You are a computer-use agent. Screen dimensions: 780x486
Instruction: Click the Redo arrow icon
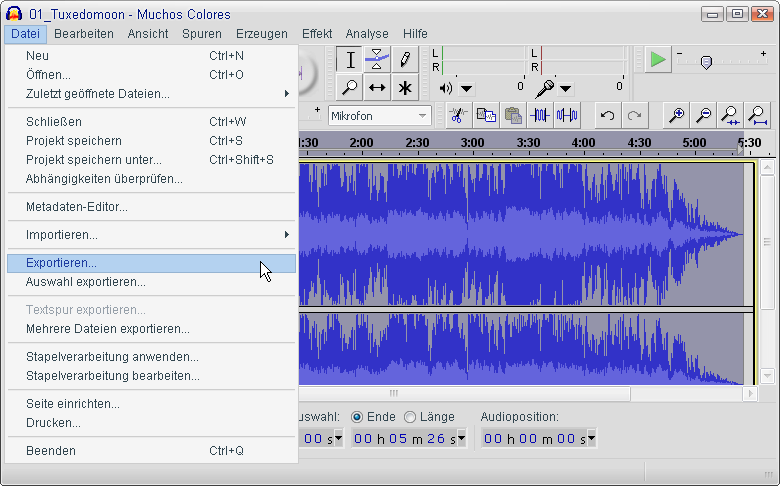point(635,116)
